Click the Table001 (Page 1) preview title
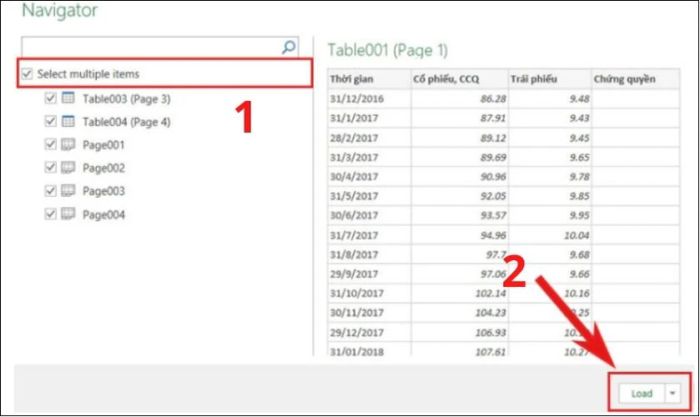 [x=388, y=50]
